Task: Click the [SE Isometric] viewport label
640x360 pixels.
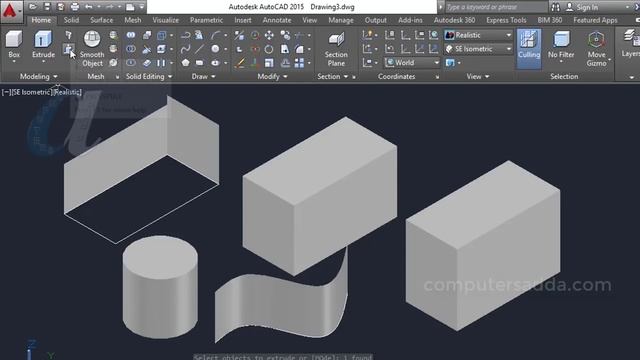Action: [32, 92]
